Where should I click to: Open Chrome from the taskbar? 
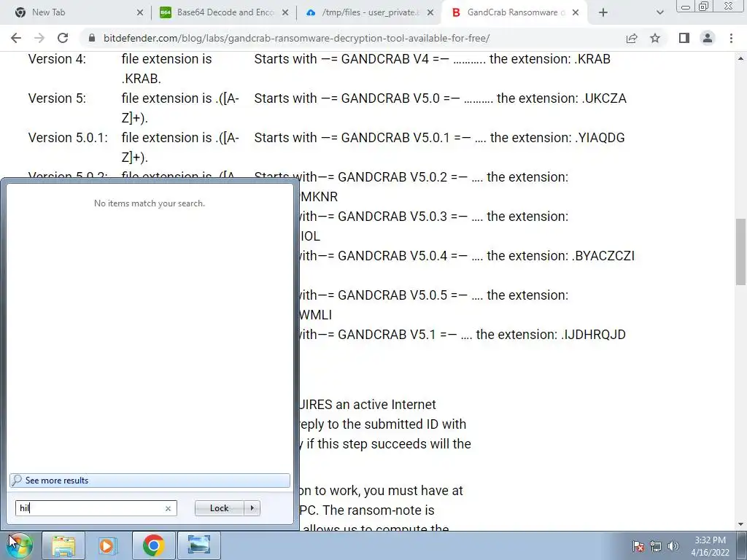153,545
